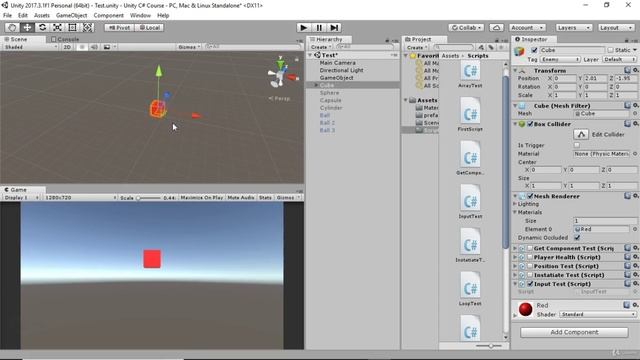Toggle scene audio icon
The image size is (640, 360).
click(94, 47)
